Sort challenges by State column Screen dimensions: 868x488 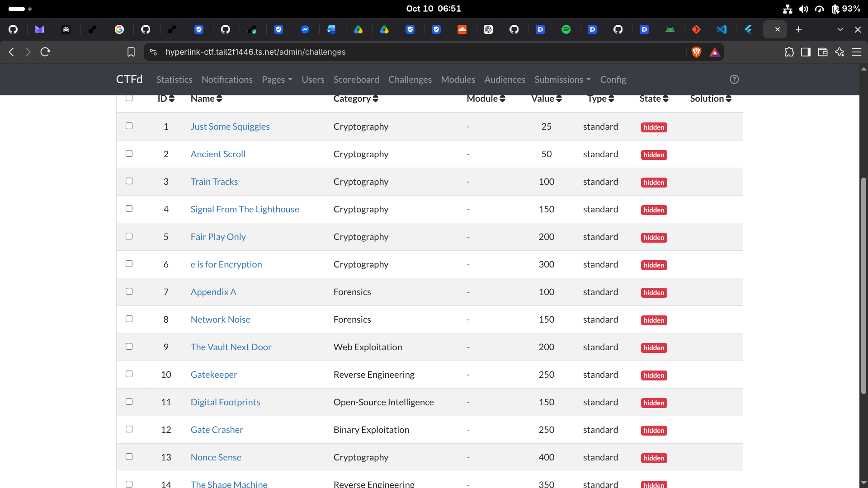654,99
